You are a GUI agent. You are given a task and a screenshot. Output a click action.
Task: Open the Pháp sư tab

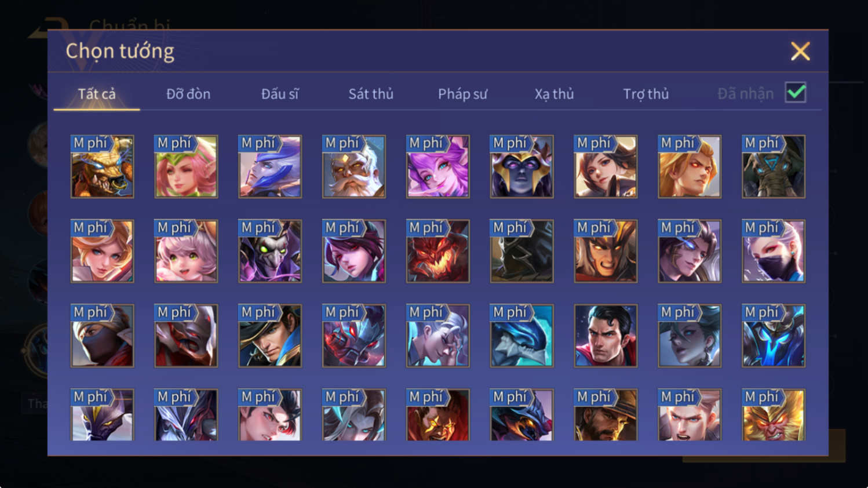[462, 94]
